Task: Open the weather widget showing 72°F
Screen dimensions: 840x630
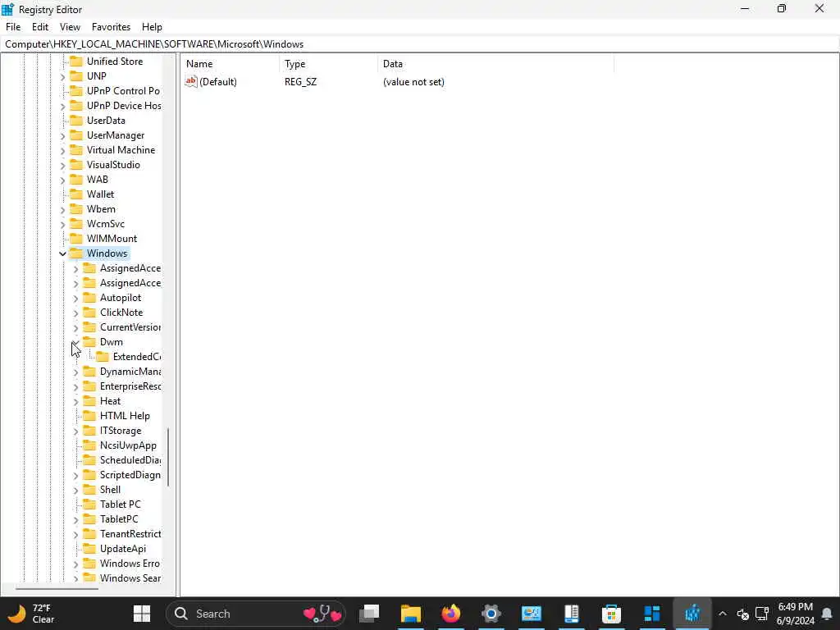Action: [x=31, y=614]
